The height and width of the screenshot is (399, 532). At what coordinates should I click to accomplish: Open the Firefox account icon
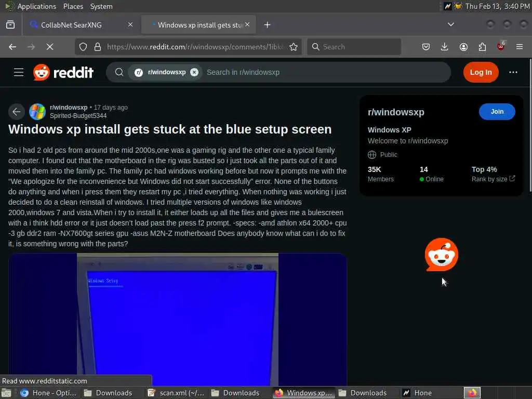[463, 47]
